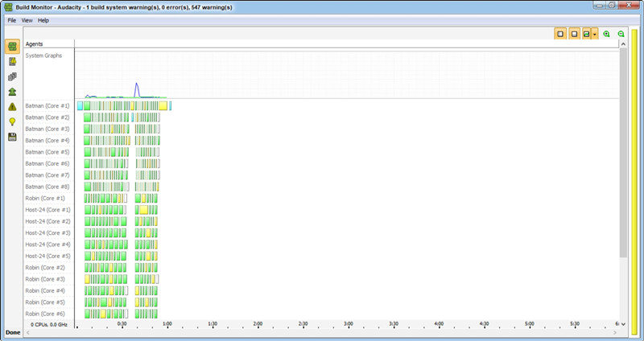Click the light bulb sidebar icon
Screen dimensions: 644x341
click(12, 121)
